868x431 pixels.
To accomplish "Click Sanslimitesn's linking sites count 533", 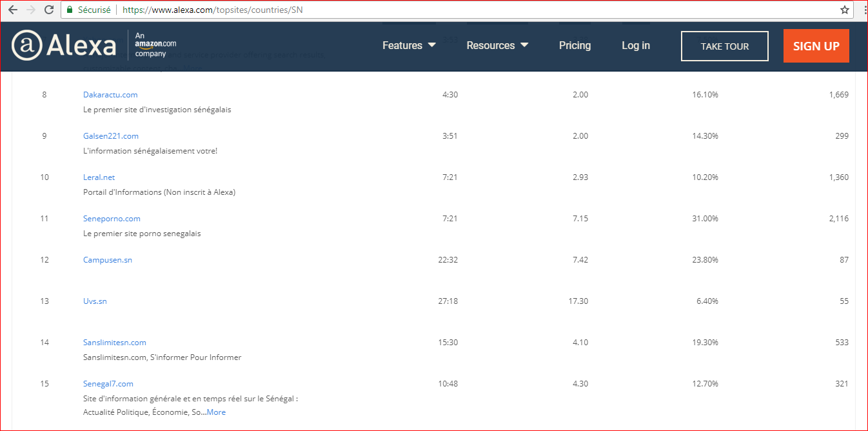I will click(842, 343).
